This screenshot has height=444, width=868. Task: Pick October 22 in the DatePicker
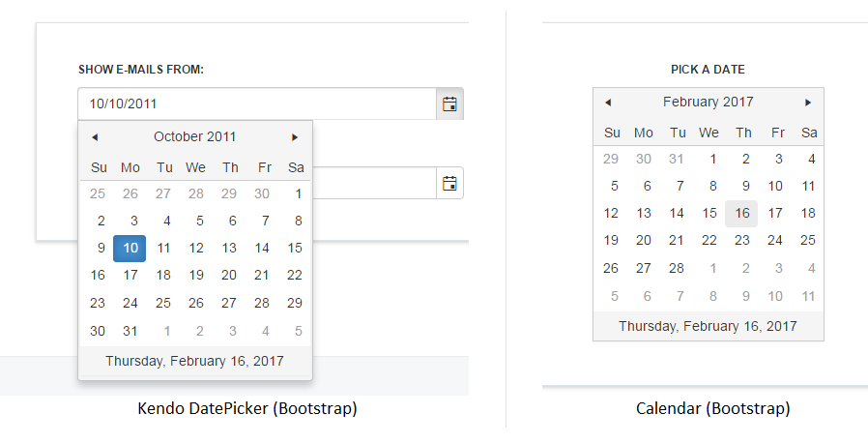295,276
